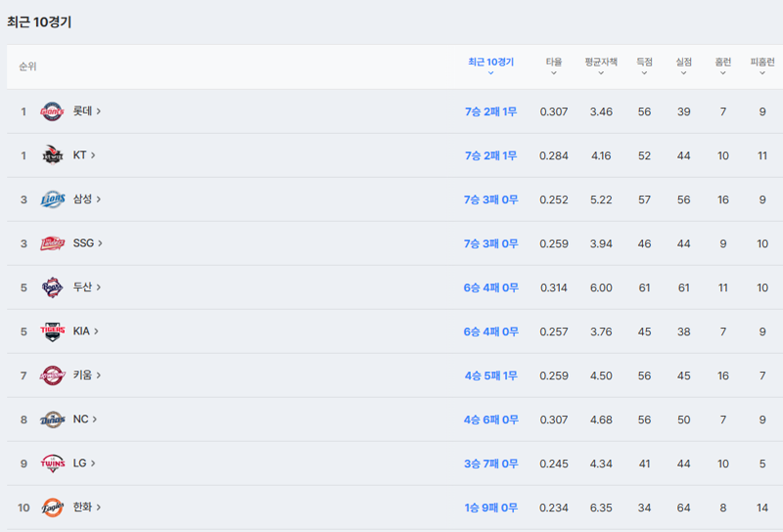Image resolution: width=783 pixels, height=532 pixels.
Task: Click the 한화 Eagles team logo
Action: click(x=52, y=507)
